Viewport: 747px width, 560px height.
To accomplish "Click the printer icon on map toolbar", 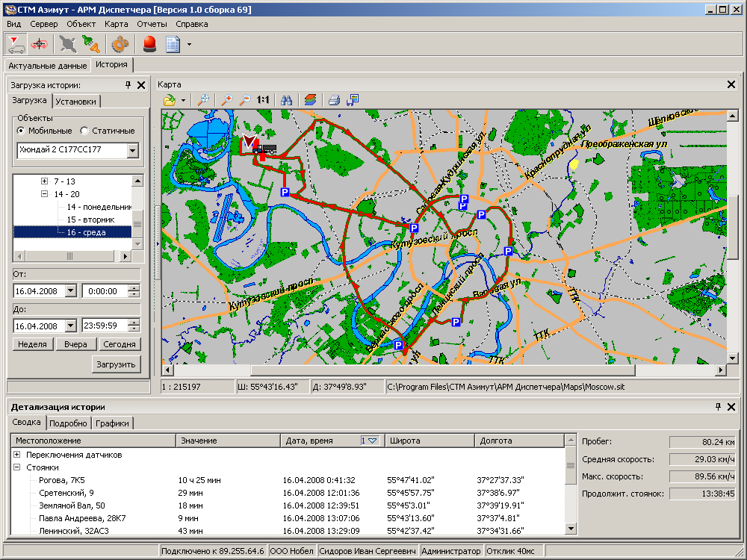I will coord(335,99).
